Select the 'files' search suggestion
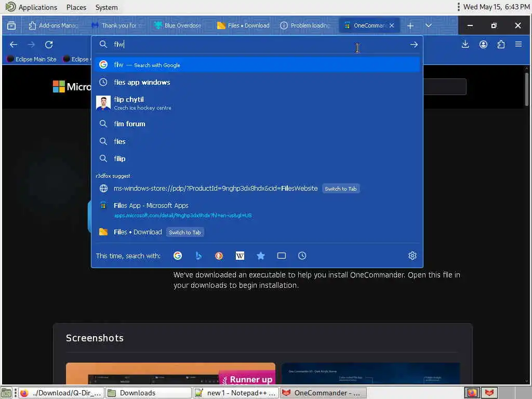This screenshot has width=532, height=399. tap(257, 141)
